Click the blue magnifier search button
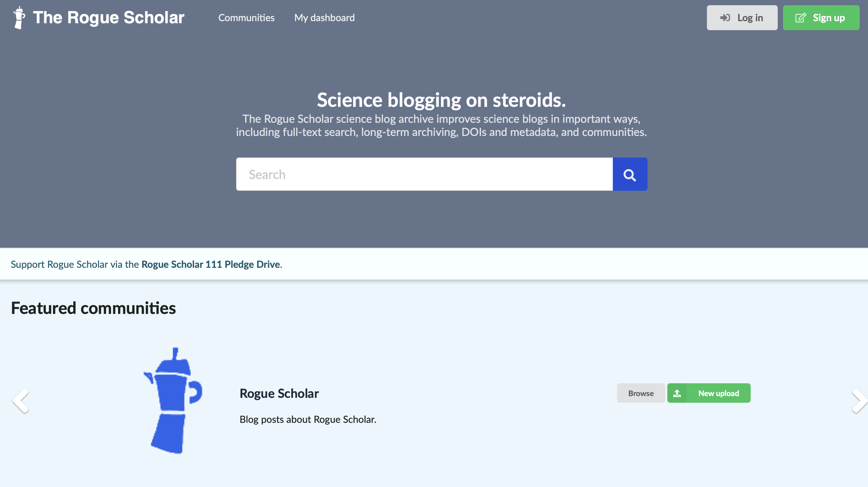 point(629,174)
